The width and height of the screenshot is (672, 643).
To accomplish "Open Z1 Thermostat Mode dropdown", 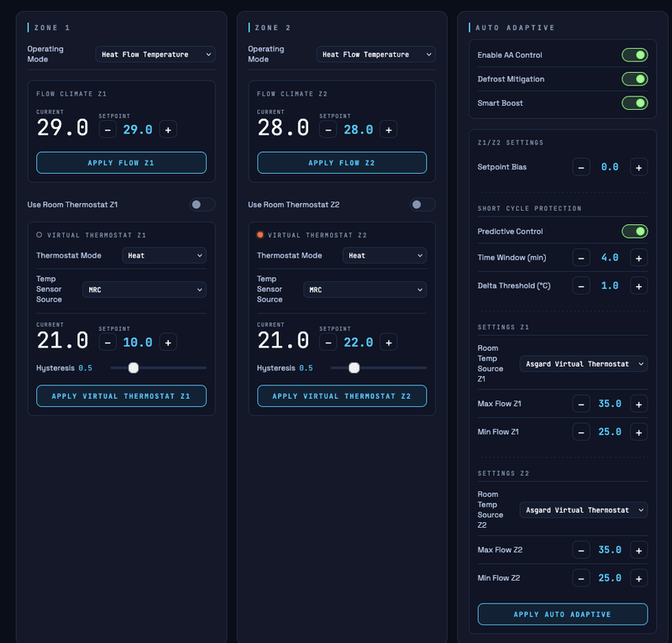I will click(164, 255).
